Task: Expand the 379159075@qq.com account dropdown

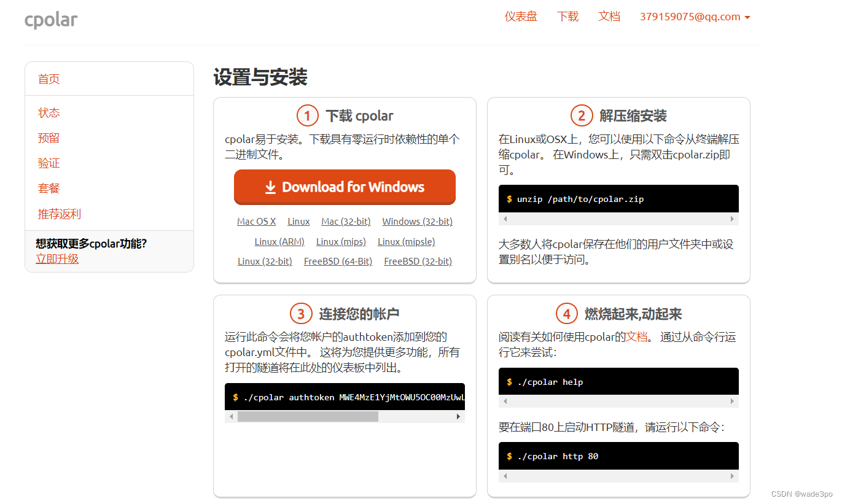Action: 695,17
